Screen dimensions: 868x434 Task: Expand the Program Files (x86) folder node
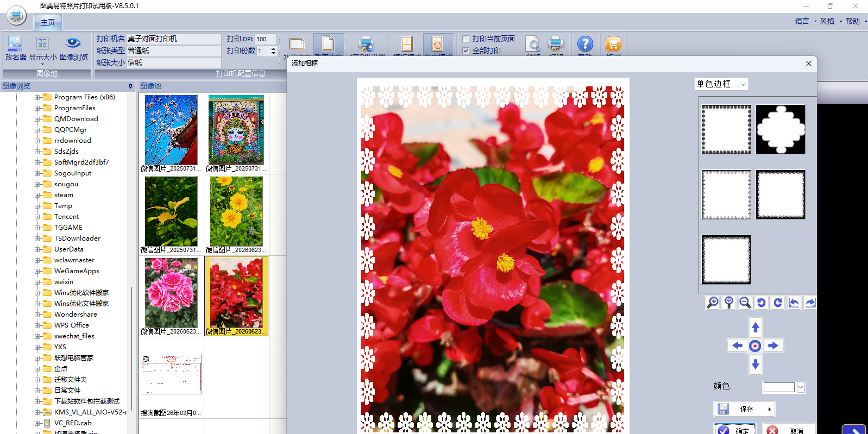37,97
